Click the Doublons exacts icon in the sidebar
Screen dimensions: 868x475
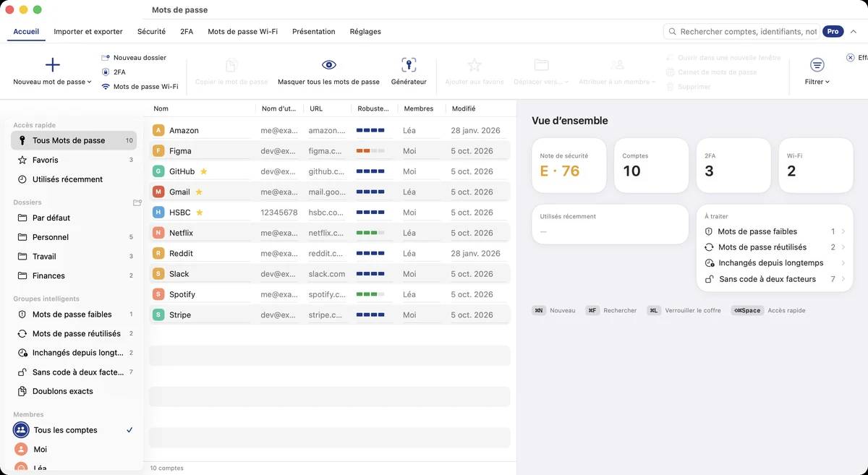[x=22, y=391]
